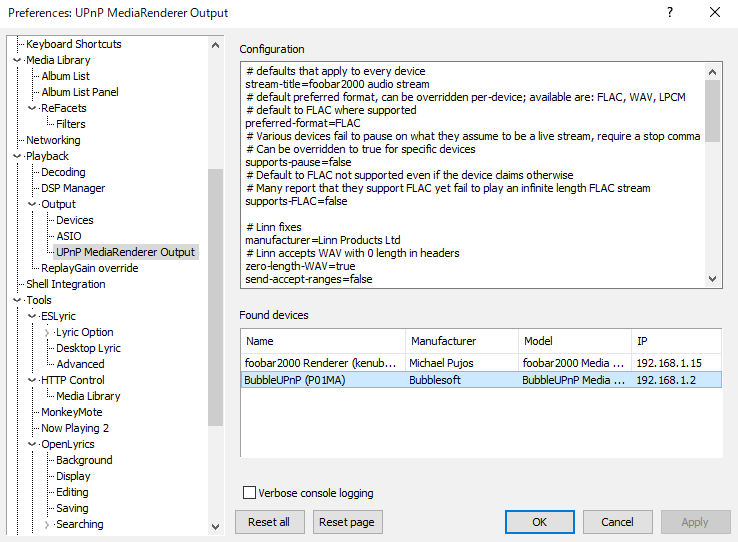Select Now Playing 2 page
The width and height of the screenshot is (738, 542).
click(75, 428)
